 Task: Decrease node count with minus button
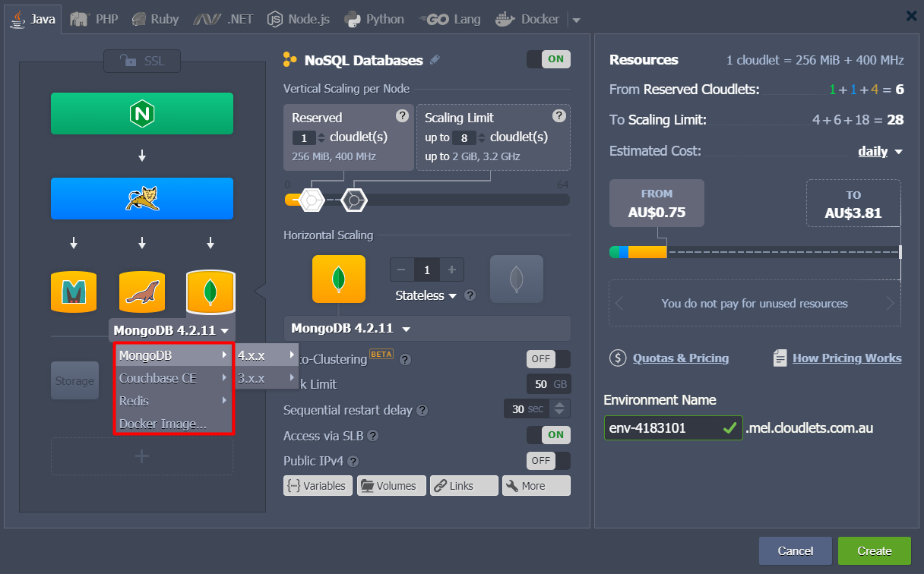(x=402, y=270)
